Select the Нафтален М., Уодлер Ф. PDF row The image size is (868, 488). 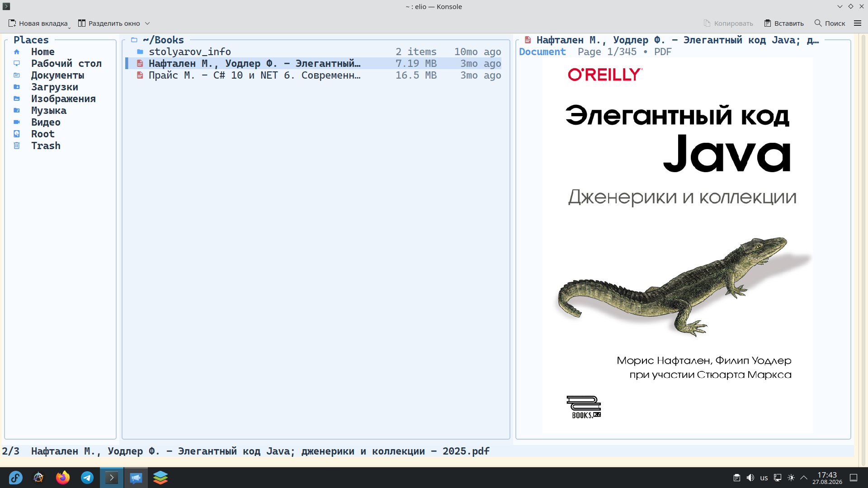click(313, 64)
